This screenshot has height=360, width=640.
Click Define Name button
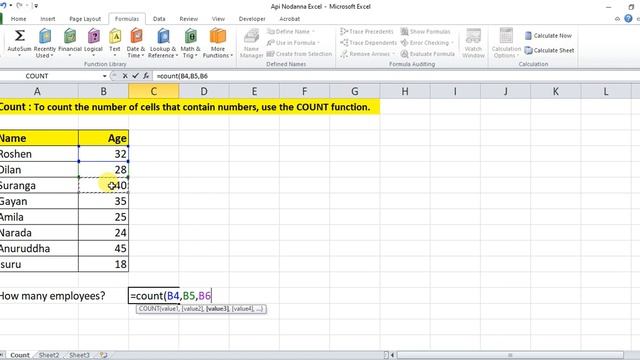point(291,31)
